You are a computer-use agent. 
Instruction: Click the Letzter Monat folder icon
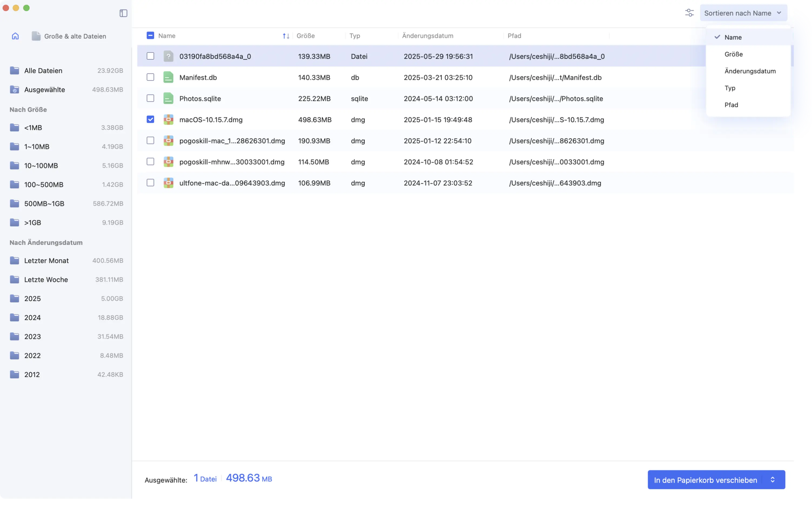(15, 261)
